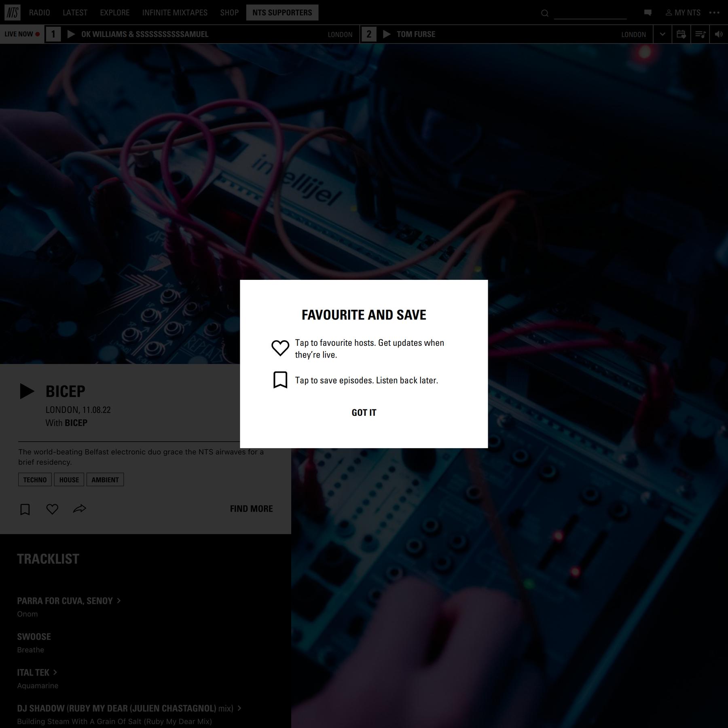Click the Swoose track entry
The height and width of the screenshot is (728, 728).
point(34,637)
